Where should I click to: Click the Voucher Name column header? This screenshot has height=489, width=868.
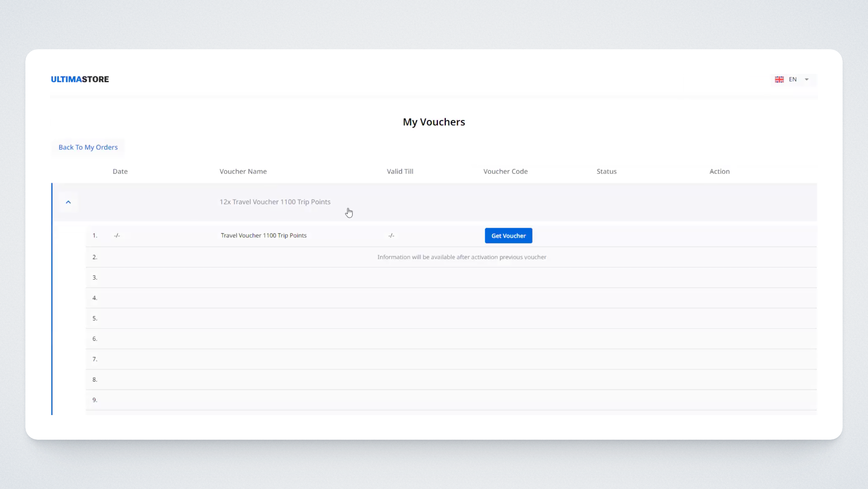243,171
